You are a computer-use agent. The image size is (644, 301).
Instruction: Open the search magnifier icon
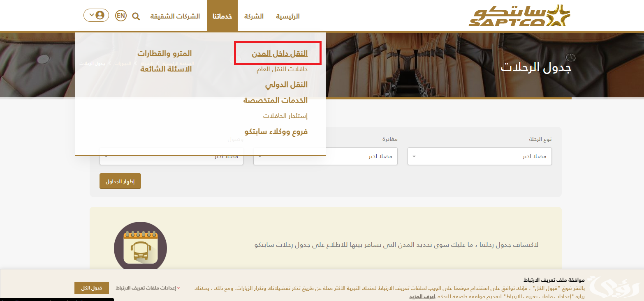pyautogui.click(x=136, y=16)
